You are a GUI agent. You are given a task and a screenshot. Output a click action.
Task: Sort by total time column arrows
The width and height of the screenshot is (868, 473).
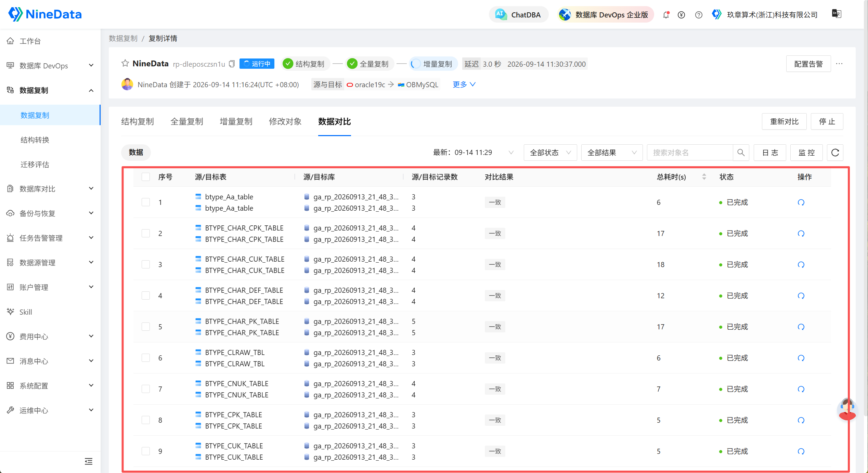pos(704,177)
